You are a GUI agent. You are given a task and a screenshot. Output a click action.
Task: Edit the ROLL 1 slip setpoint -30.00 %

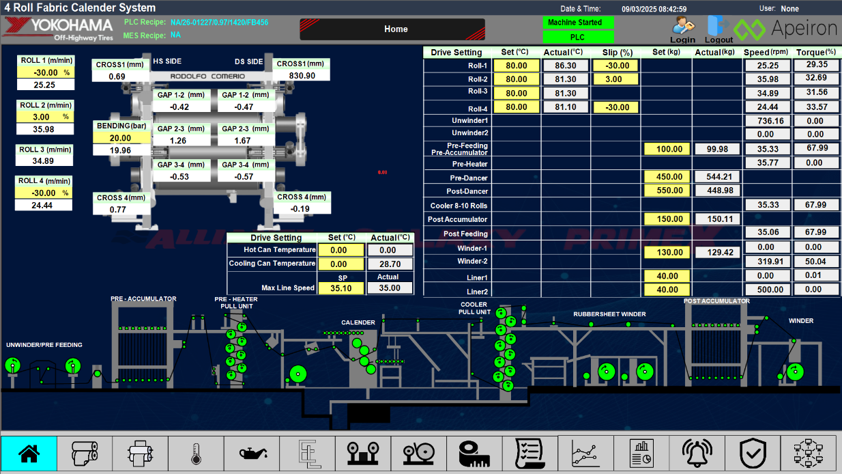click(x=46, y=72)
